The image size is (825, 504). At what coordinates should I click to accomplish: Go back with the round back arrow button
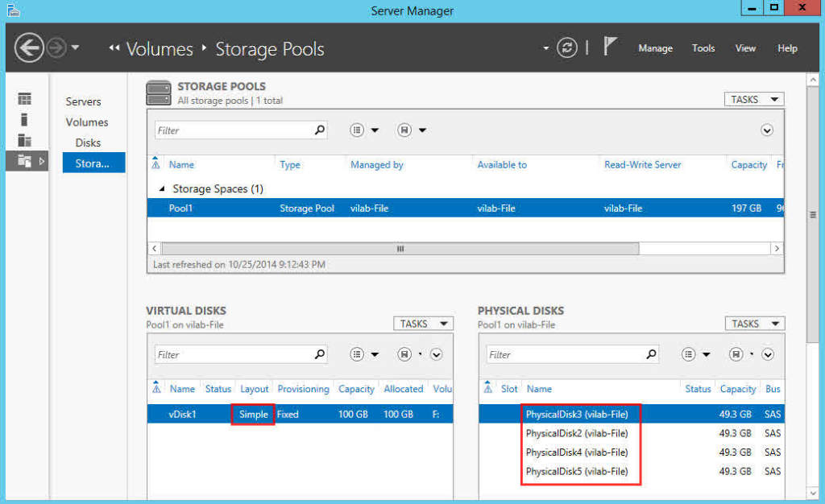pyautogui.click(x=29, y=48)
